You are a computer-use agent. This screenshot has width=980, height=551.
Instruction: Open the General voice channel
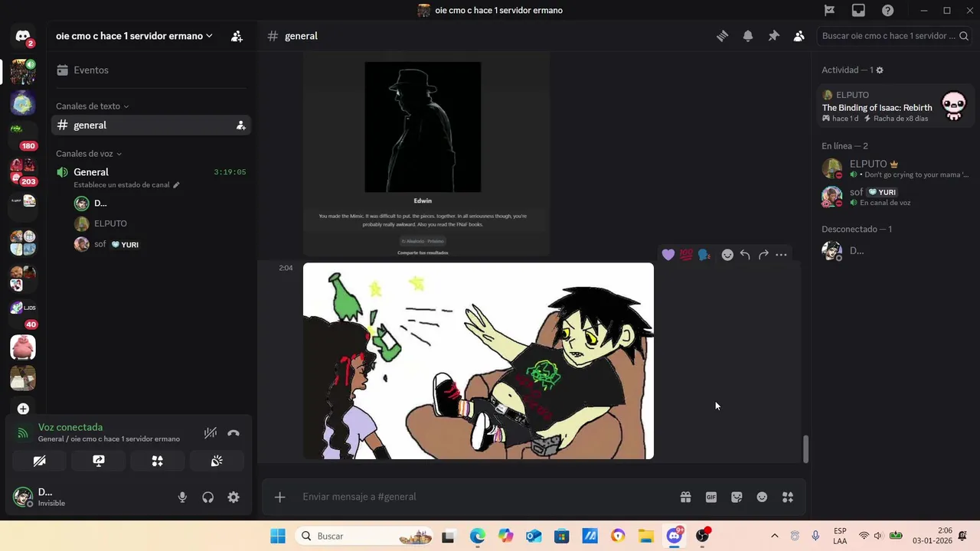151,172
